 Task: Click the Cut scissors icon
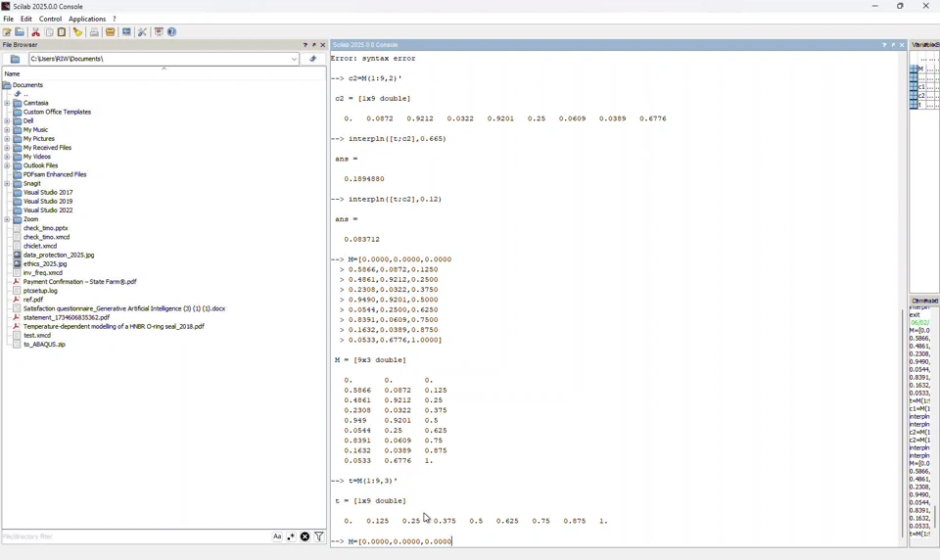click(36, 32)
